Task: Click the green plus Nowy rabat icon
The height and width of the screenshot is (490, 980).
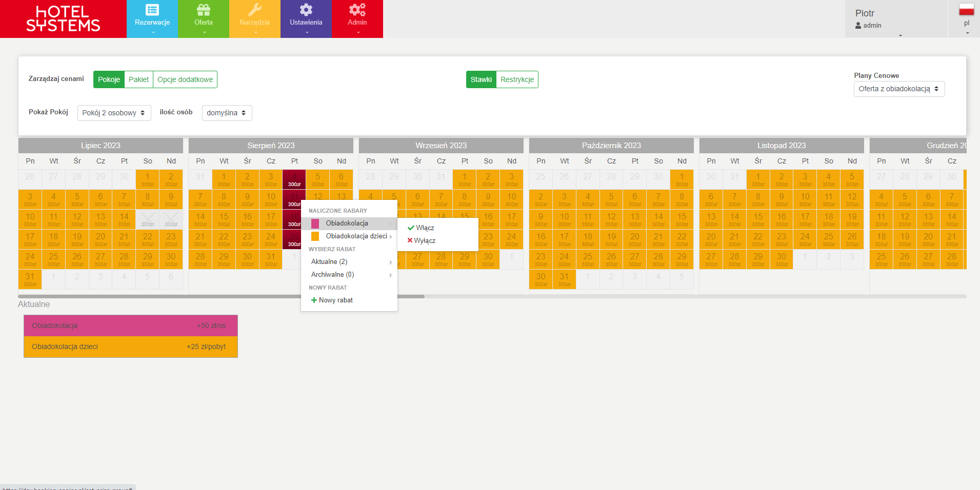Action: (x=314, y=300)
